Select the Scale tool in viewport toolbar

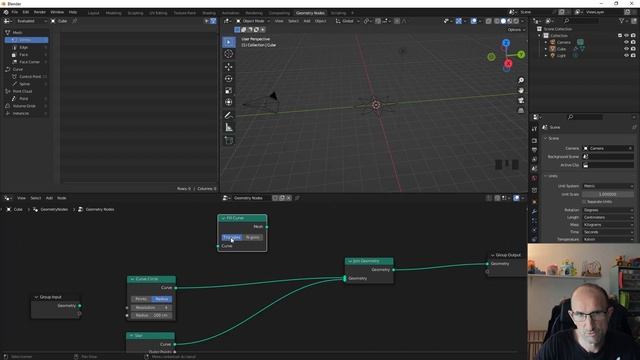(229, 90)
